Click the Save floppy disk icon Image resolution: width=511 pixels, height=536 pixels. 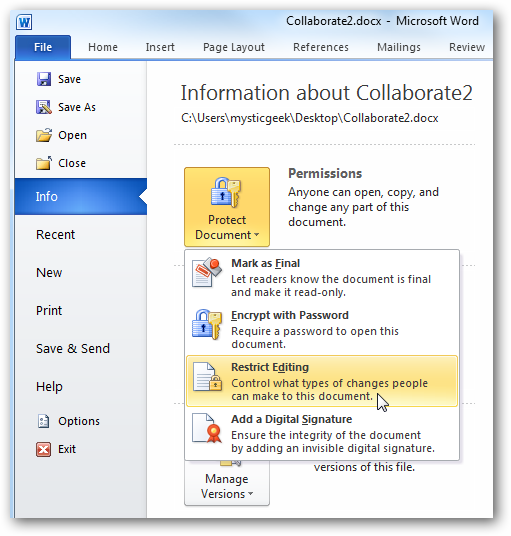tap(44, 79)
